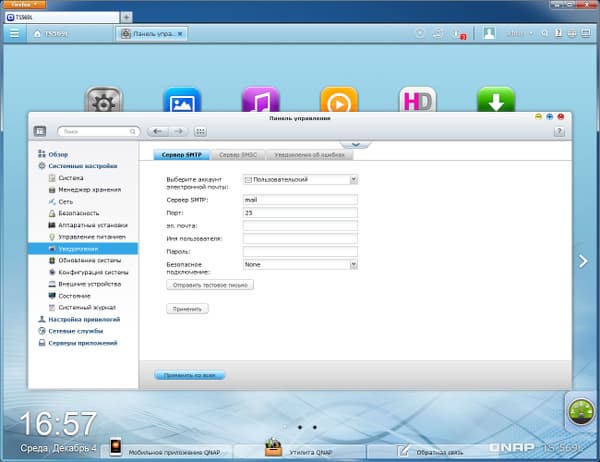Viewport: 600px width, 462px height.
Task: Open Состояние in the sidebar
Action: tap(70, 296)
